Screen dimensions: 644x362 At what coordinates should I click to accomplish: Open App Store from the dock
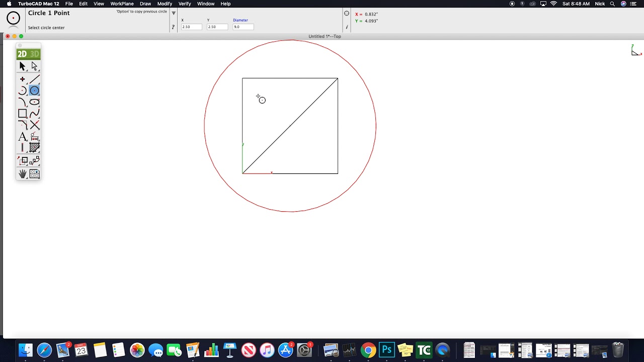tap(286, 350)
